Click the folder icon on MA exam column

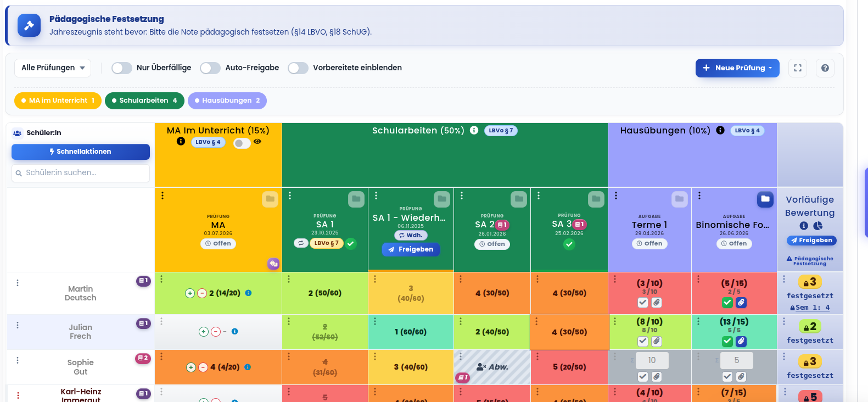coord(270,199)
